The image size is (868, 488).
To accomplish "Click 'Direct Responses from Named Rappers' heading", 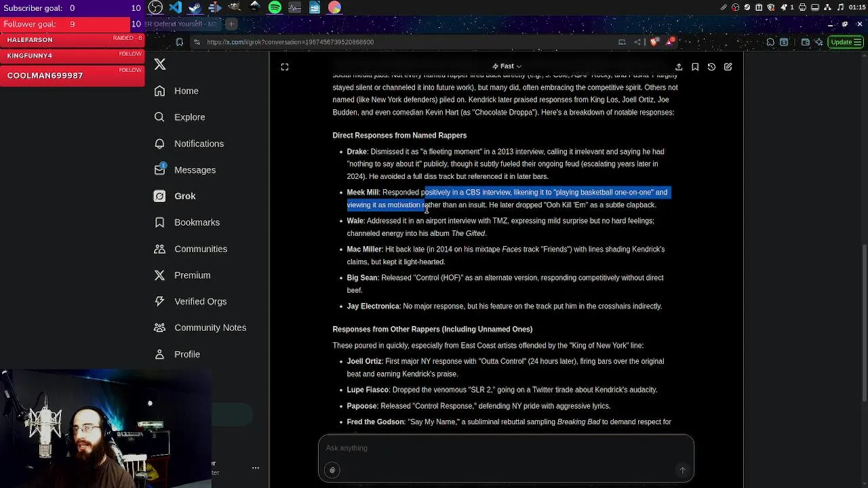I will 399,136.
